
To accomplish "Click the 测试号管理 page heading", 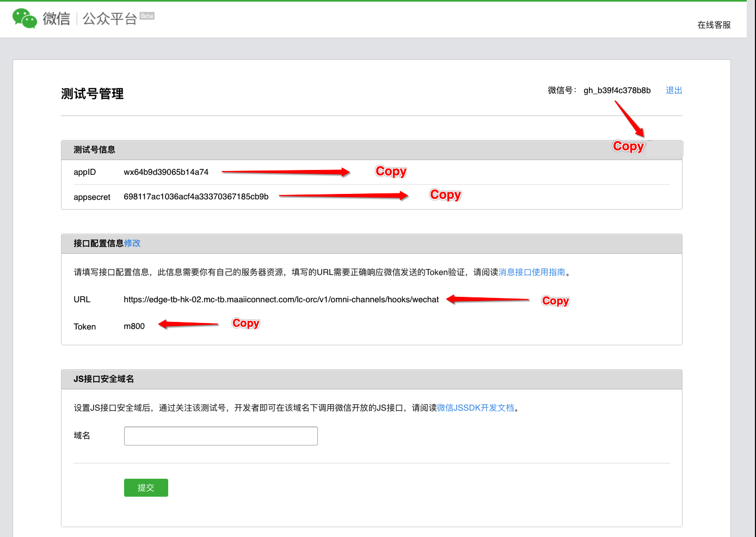I will (x=93, y=94).
